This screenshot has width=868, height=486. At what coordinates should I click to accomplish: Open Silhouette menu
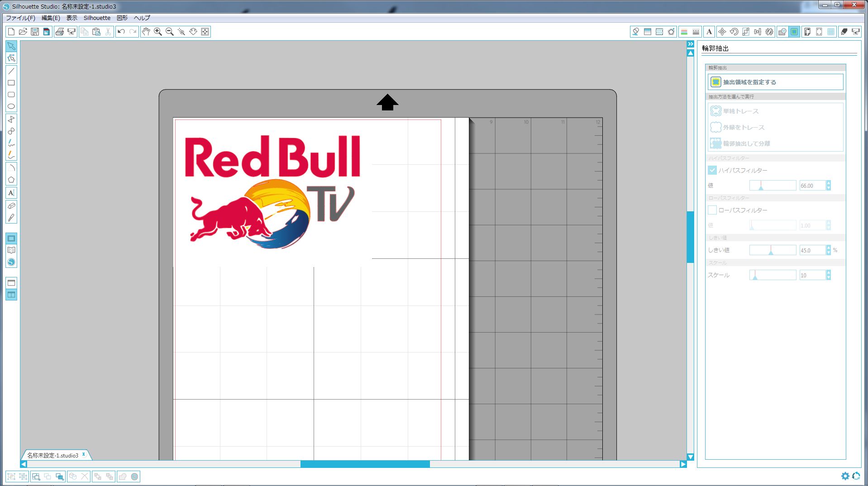97,18
